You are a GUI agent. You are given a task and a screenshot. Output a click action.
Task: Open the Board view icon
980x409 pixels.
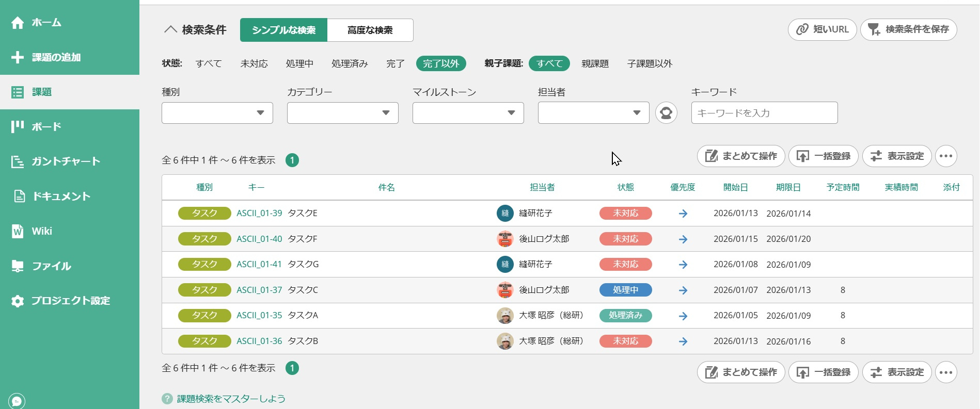click(x=18, y=126)
